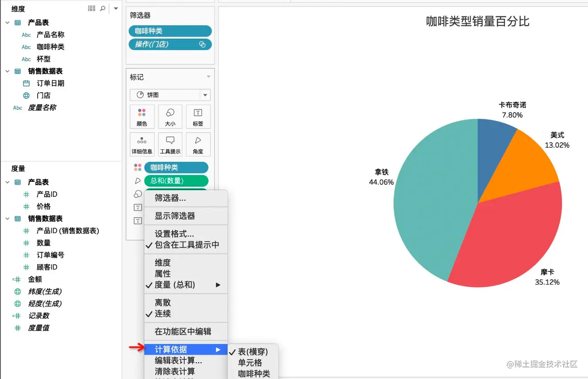Screen dimensions: 588x379
Task: Select the 咖啡种类 field under 维度 产品表
Action: [50, 47]
